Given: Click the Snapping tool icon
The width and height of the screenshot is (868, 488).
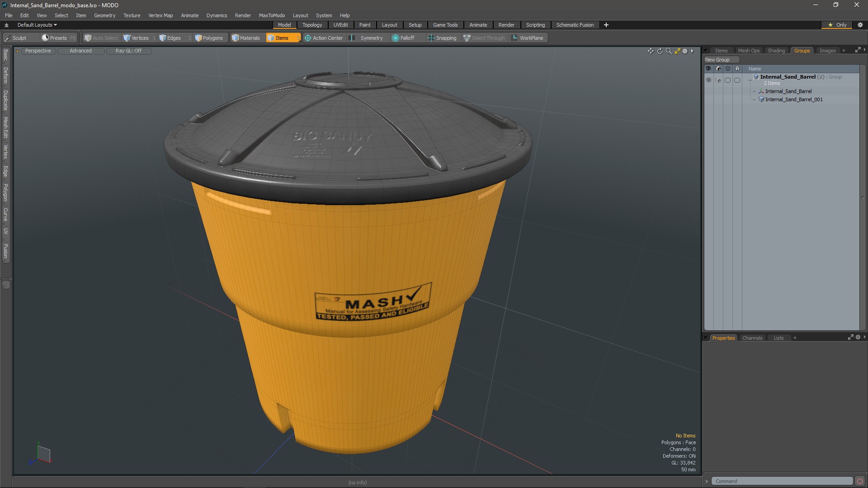Looking at the screenshot, I should 431,38.
